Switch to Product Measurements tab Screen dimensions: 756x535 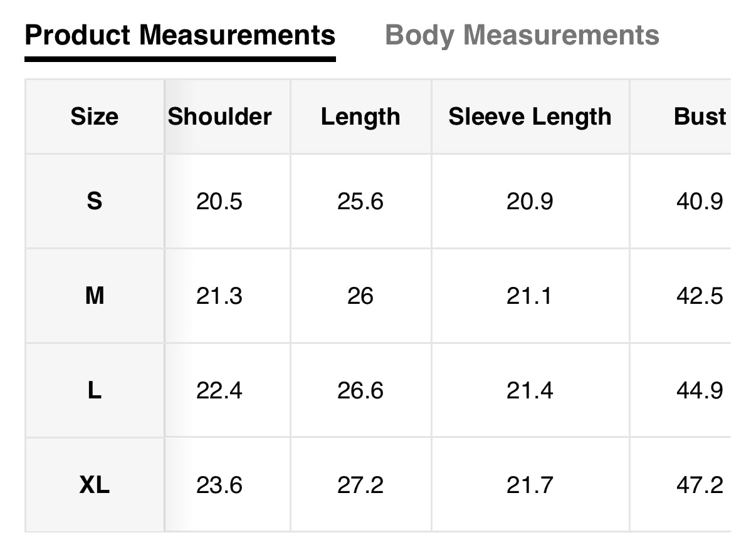(x=180, y=35)
